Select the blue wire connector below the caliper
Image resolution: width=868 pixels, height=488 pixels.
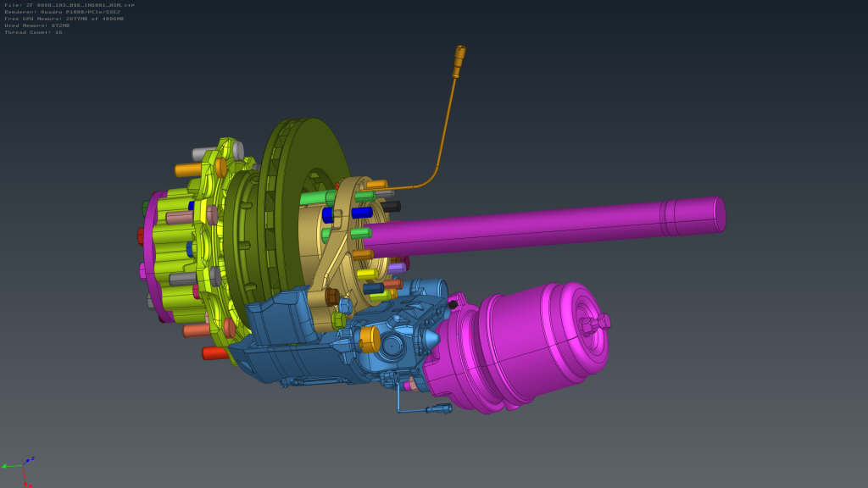(x=439, y=409)
